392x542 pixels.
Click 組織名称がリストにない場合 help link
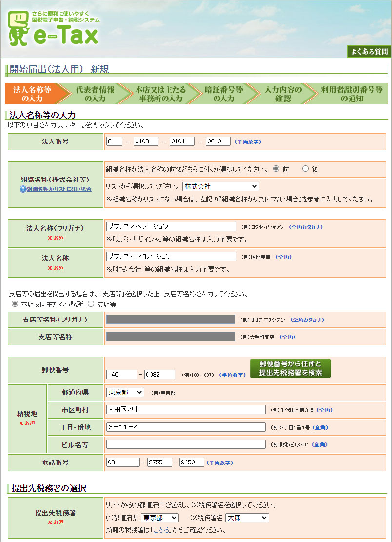[x=59, y=189]
